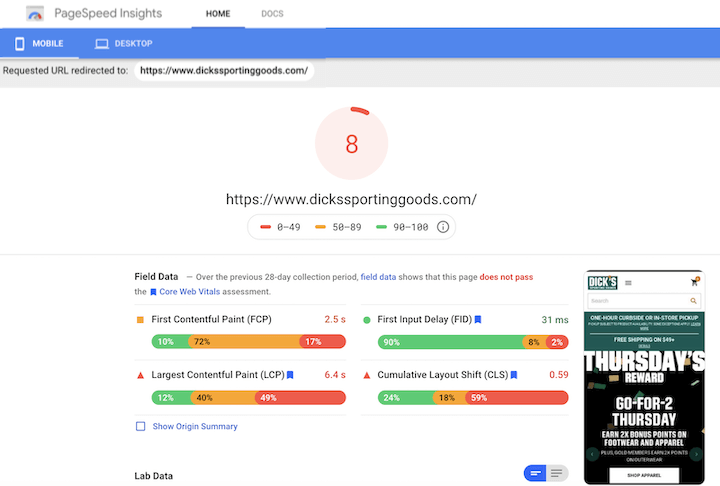Click the 0.59 CLS value
The height and width of the screenshot is (486, 720).
click(x=559, y=375)
